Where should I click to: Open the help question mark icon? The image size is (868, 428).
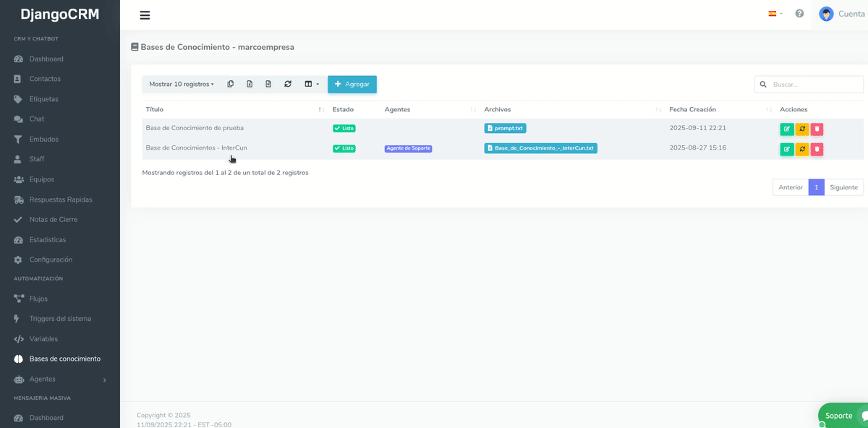(x=799, y=14)
